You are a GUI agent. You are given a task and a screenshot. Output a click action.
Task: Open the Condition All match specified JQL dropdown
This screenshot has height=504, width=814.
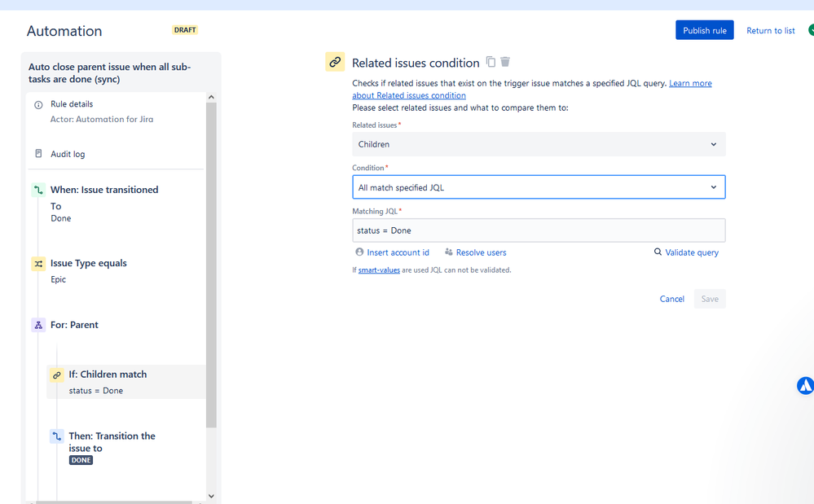pyautogui.click(x=539, y=187)
